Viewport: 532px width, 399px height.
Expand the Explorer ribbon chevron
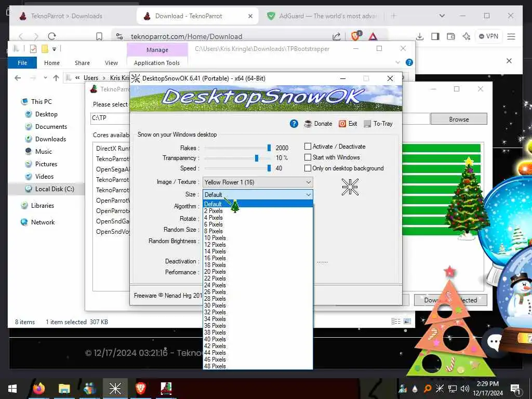pos(397,62)
